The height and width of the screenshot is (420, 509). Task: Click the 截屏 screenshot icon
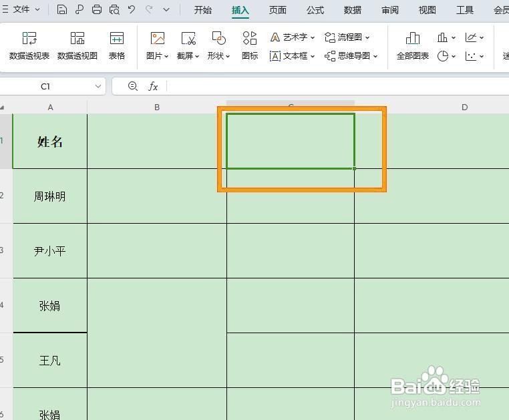(188, 38)
